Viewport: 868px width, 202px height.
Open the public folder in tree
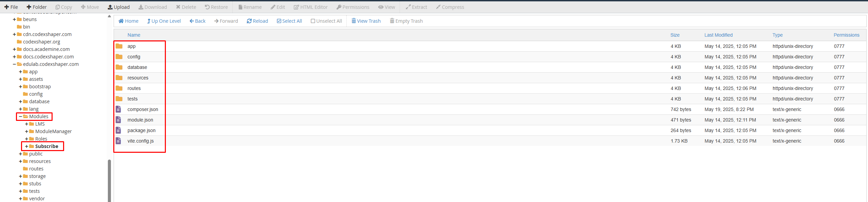[x=36, y=154]
